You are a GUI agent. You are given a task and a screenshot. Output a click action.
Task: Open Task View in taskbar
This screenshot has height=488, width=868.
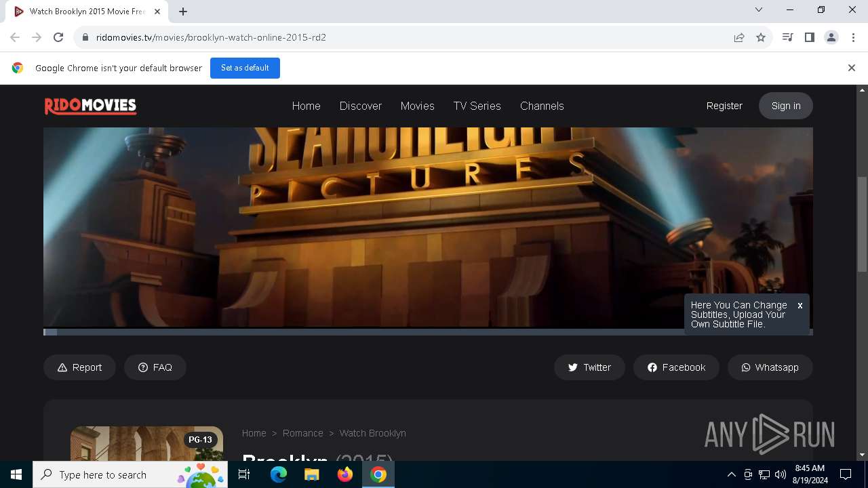(244, 474)
